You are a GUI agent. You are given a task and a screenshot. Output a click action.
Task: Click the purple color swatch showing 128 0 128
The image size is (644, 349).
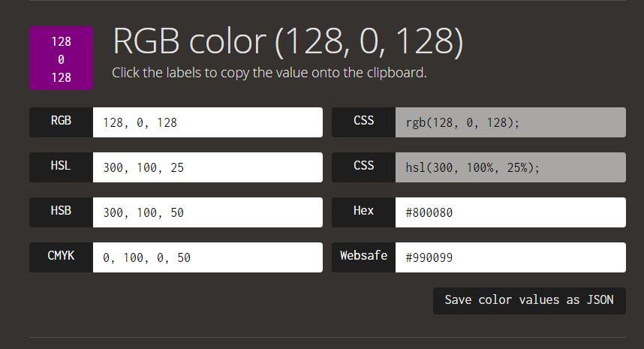click(61, 59)
